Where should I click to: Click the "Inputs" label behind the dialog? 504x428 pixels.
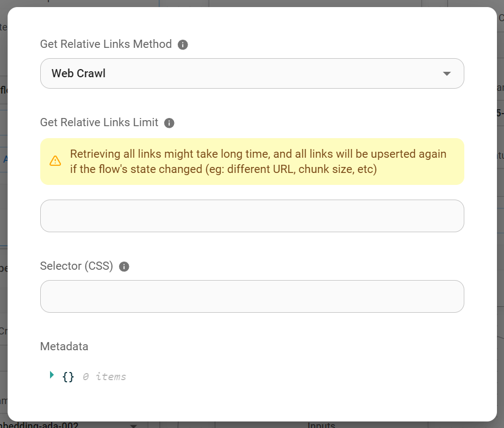pos(321,425)
